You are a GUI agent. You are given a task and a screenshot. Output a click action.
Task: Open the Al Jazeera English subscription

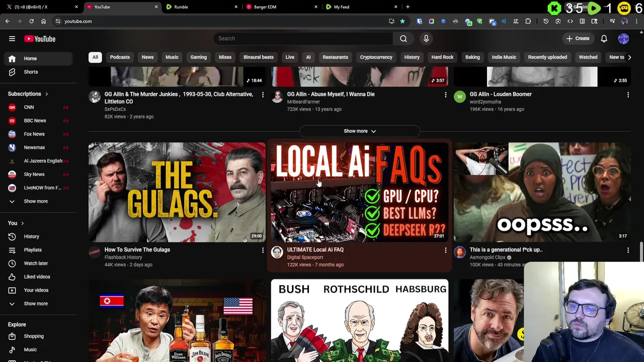tap(38, 161)
